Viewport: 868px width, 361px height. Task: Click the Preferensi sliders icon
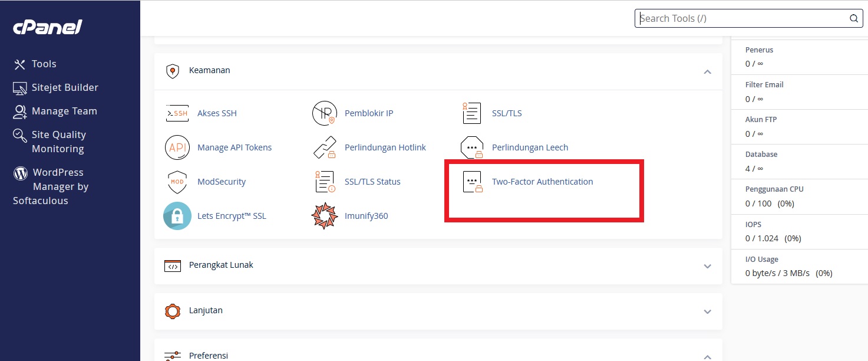point(172,356)
